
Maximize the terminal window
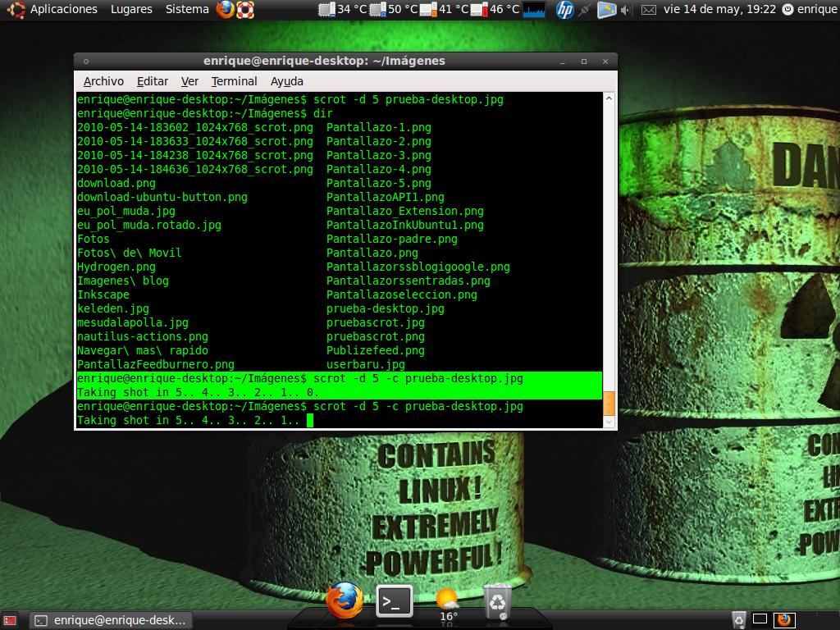[x=584, y=62]
